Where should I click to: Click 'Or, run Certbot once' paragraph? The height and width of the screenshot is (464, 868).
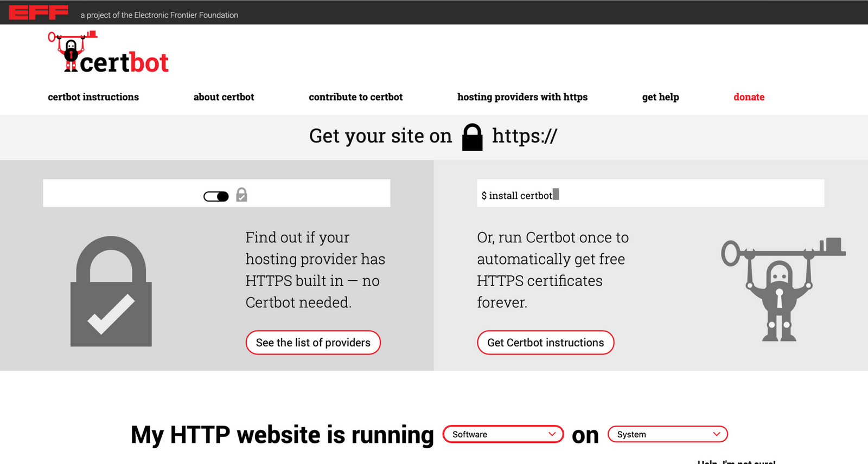553,270
